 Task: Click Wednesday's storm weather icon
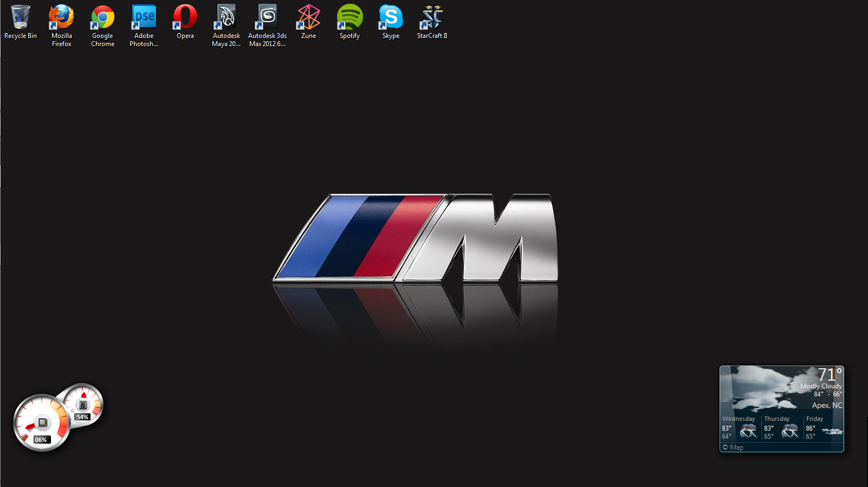748,431
